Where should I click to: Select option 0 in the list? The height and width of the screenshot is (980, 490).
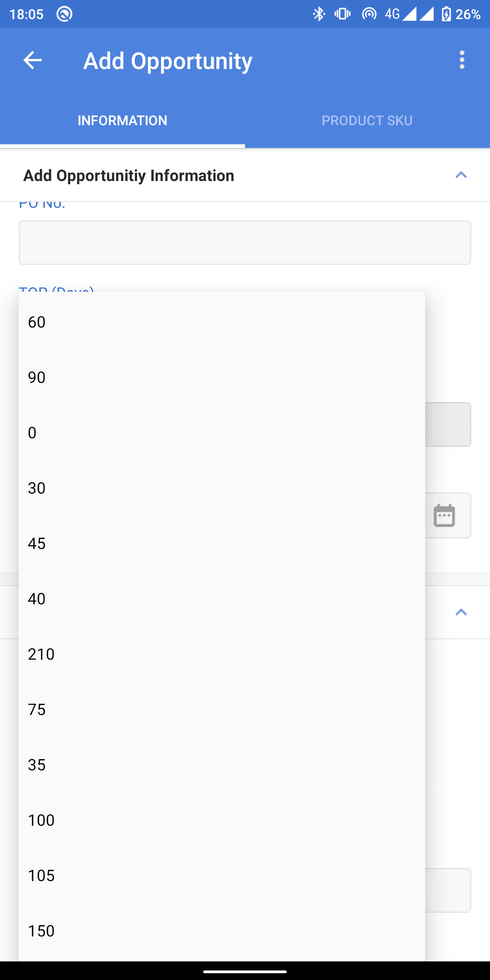click(x=222, y=433)
